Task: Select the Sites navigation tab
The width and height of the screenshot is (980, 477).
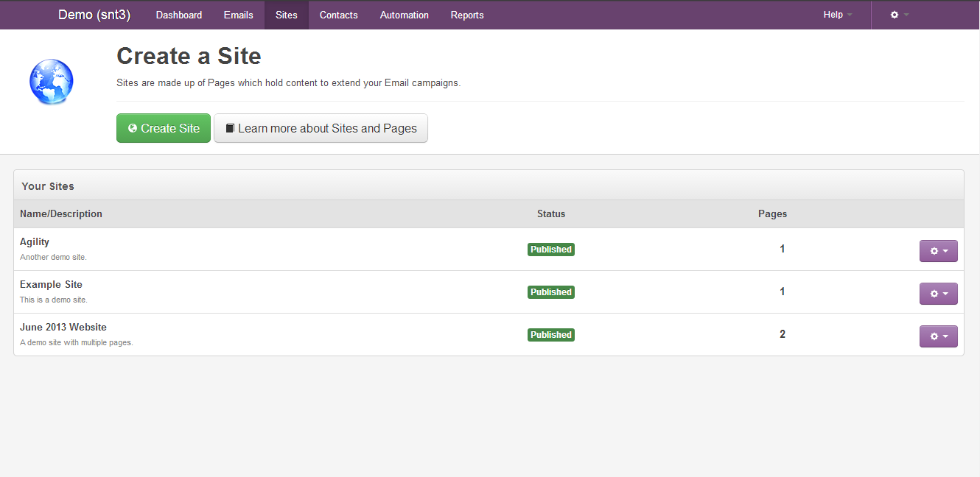Action: [287, 15]
